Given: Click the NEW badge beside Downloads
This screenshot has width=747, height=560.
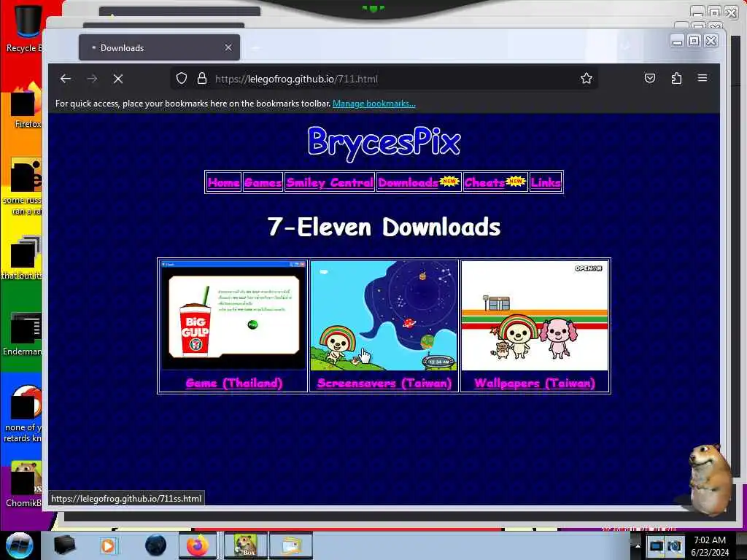Looking at the screenshot, I should click(x=449, y=181).
